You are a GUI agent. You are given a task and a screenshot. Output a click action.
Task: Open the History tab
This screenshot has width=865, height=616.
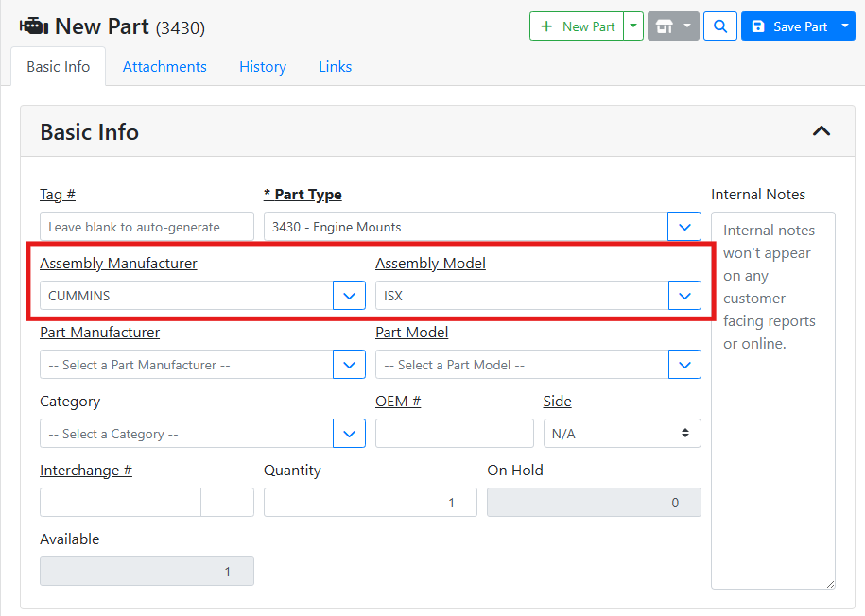(x=263, y=67)
